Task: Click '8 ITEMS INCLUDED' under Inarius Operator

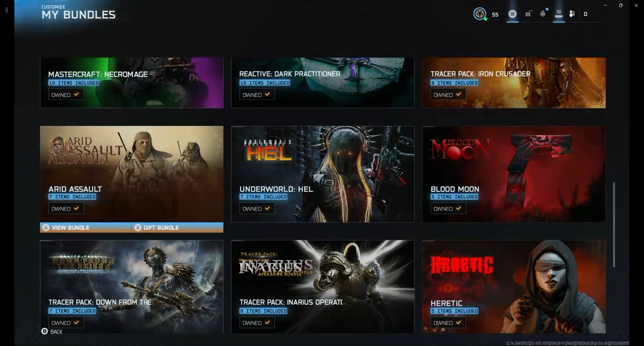Action: (x=263, y=311)
